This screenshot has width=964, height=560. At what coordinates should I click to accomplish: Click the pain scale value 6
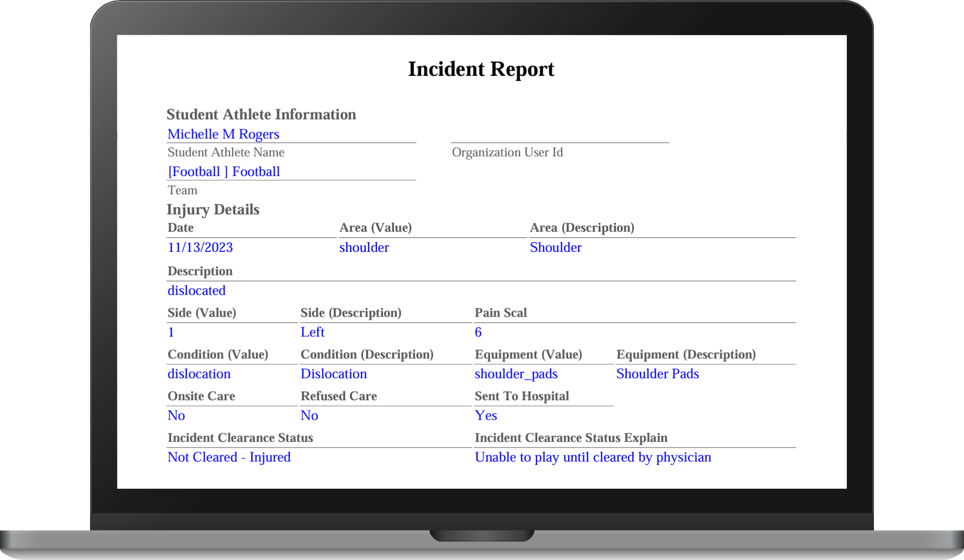coord(478,332)
